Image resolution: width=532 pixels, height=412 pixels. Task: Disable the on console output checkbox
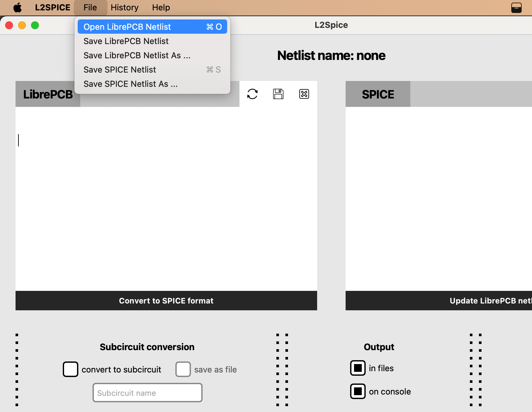tap(358, 391)
